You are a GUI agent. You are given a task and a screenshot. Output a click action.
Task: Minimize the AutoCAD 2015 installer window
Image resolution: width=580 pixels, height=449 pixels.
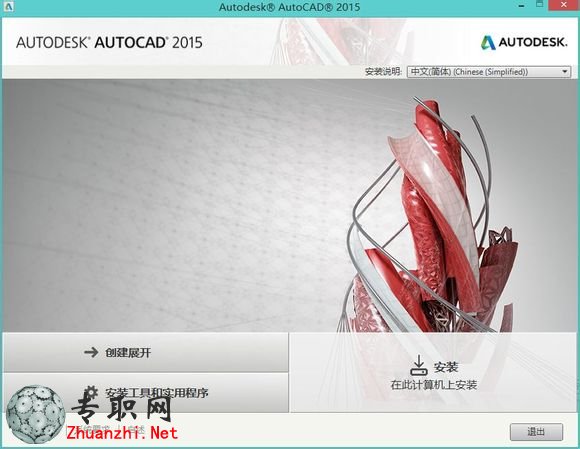pyautogui.click(x=522, y=6)
